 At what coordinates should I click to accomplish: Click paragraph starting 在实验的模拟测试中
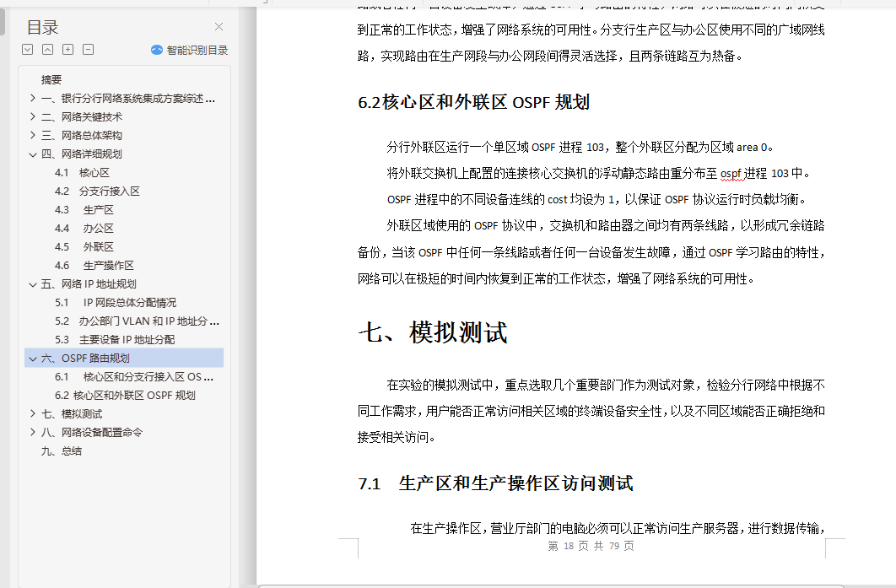591,411
